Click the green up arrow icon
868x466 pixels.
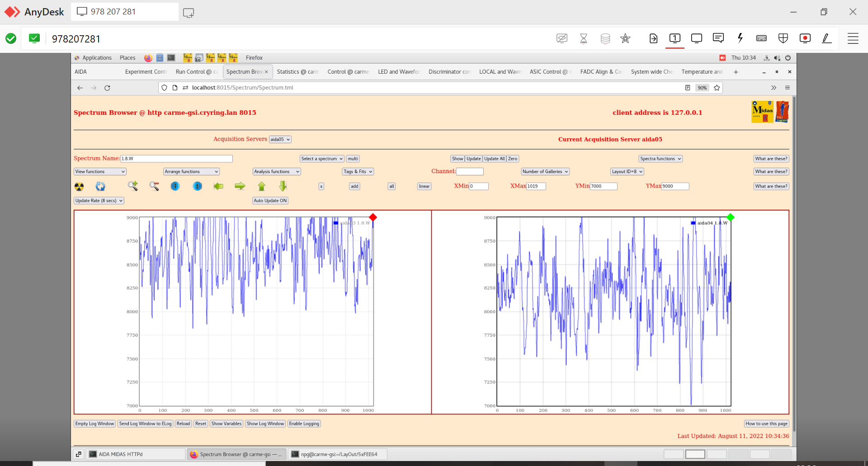[262, 186]
